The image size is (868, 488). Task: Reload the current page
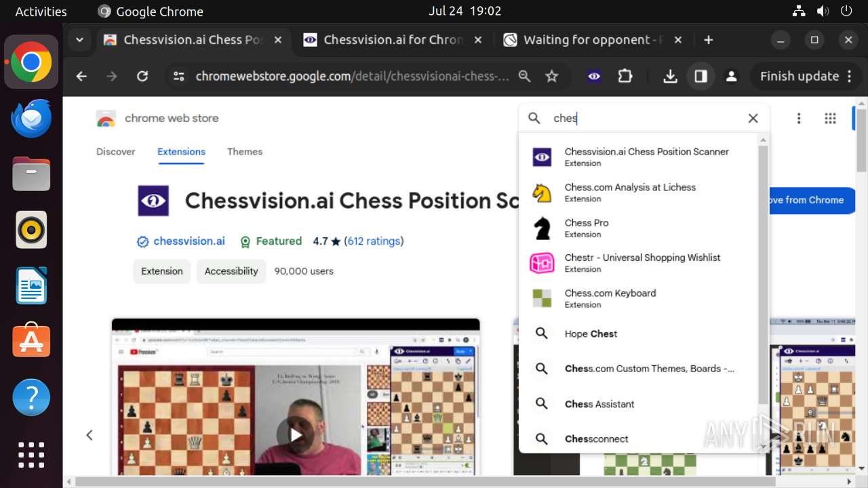point(142,77)
